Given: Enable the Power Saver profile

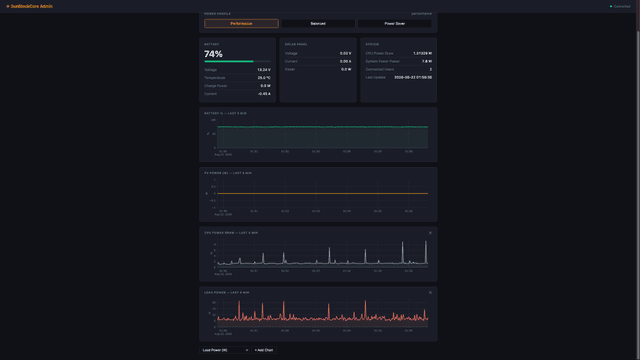Looking at the screenshot, I should (395, 24).
